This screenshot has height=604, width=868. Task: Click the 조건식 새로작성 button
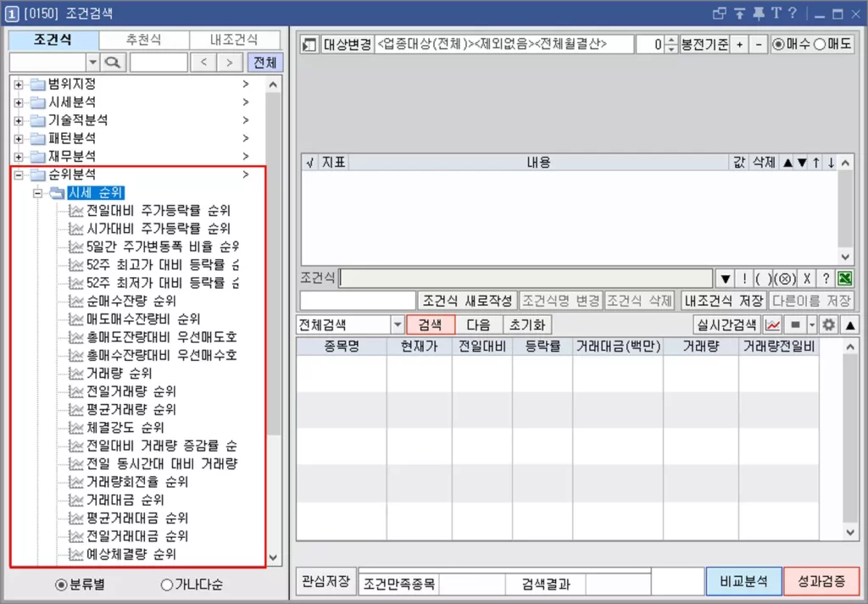[468, 301]
